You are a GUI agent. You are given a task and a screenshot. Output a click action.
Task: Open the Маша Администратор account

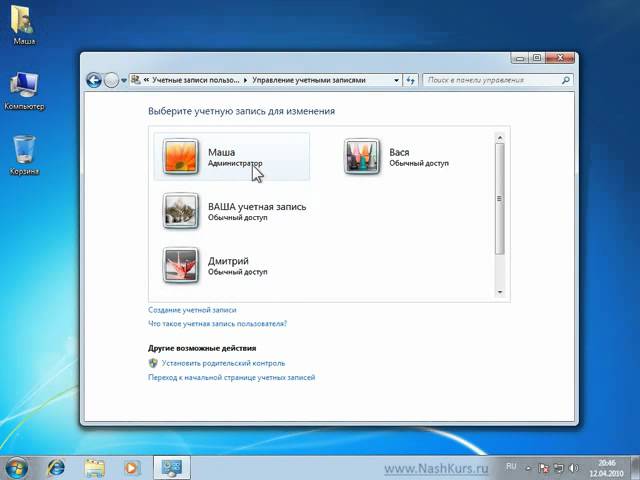click(x=231, y=156)
